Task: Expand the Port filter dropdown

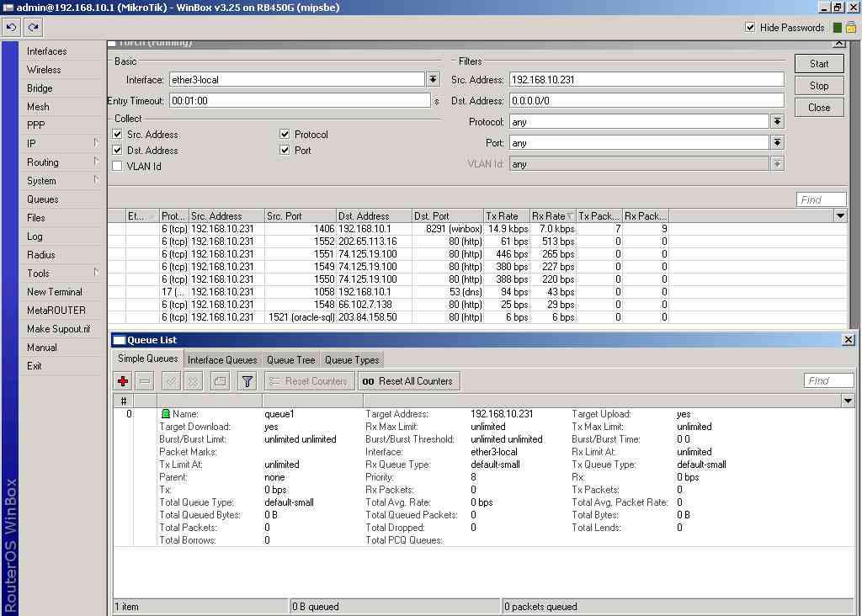Action: [x=777, y=143]
